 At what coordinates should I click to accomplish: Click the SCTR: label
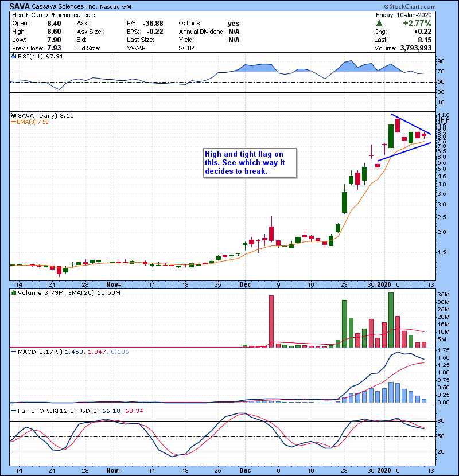187,48
